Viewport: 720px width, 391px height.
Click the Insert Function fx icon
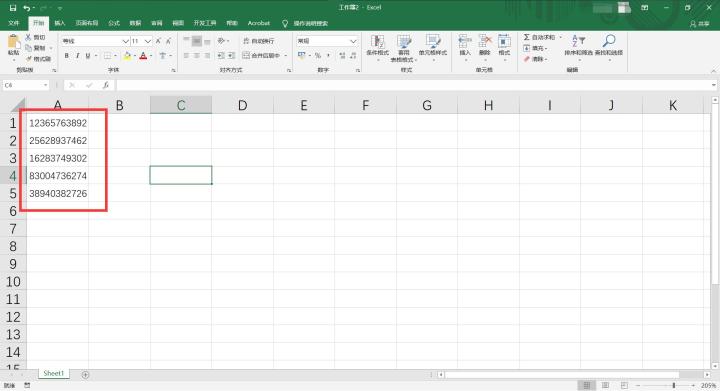pos(106,85)
